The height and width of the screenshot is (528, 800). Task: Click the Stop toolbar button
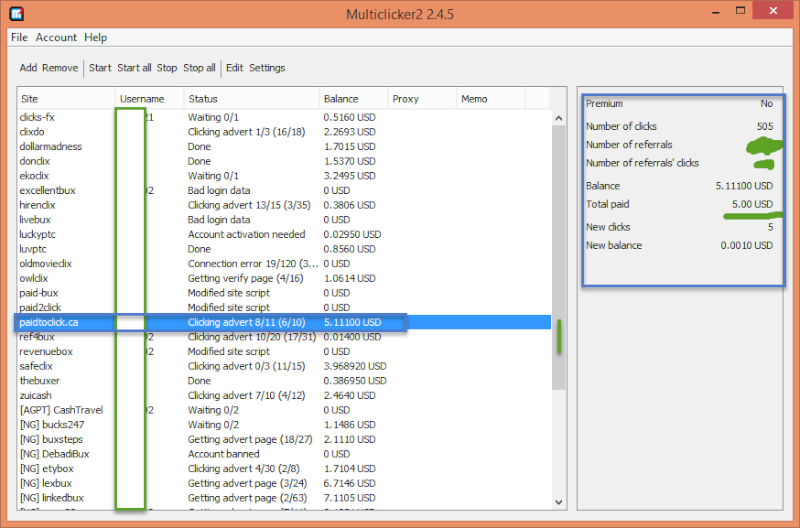tap(167, 68)
